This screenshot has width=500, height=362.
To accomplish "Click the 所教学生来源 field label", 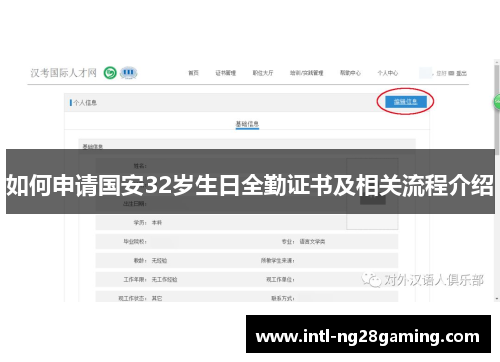I will coord(277,261).
